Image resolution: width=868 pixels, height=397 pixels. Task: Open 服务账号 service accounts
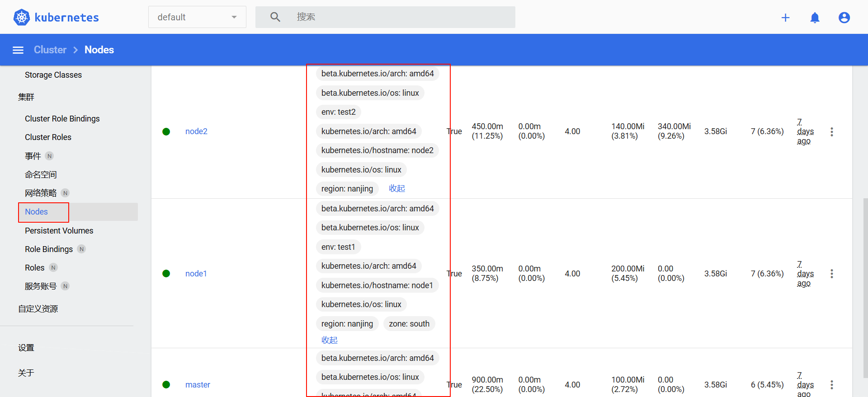tap(41, 286)
